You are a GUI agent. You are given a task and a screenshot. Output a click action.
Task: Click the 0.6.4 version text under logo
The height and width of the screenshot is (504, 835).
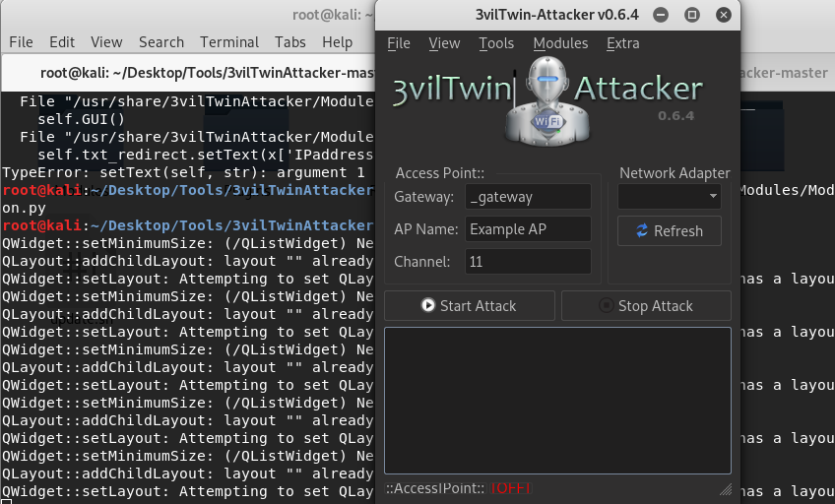click(675, 115)
